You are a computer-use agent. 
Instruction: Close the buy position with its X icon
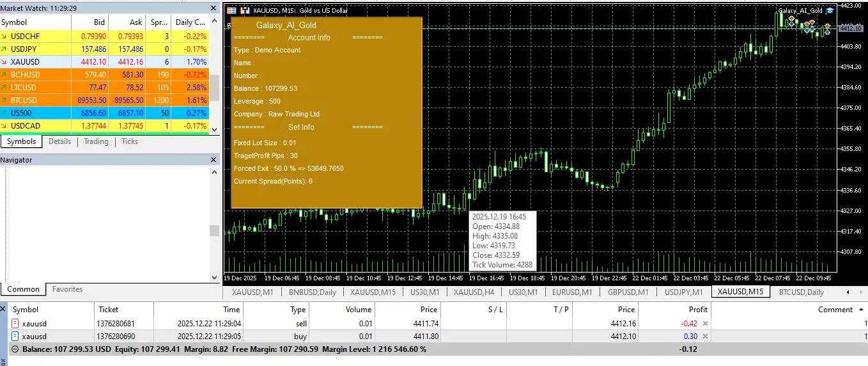tap(705, 337)
